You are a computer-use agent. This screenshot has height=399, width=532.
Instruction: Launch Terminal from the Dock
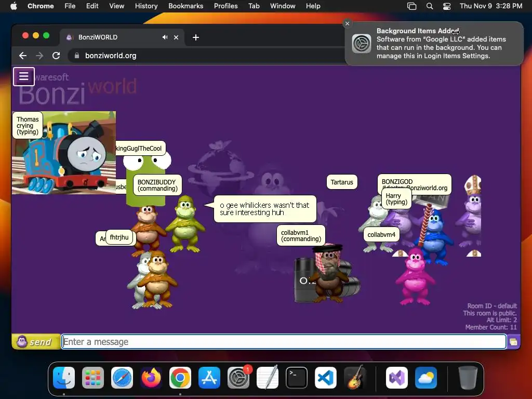point(297,378)
